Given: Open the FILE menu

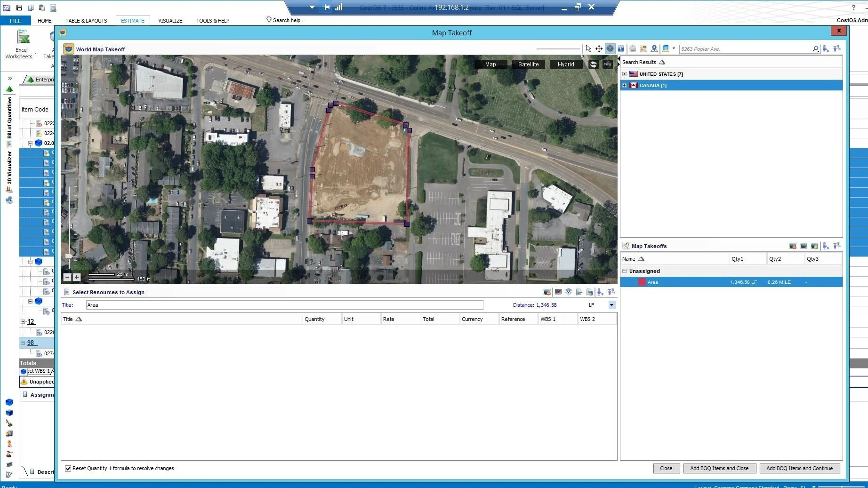Looking at the screenshot, I should pyautogui.click(x=16, y=21).
